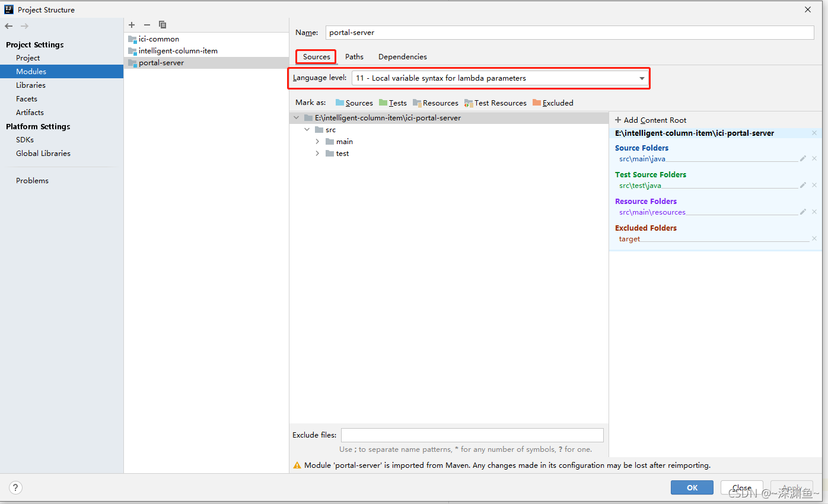The width and height of the screenshot is (828, 504).
Task: Click Add Content Root
Action: tap(651, 120)
